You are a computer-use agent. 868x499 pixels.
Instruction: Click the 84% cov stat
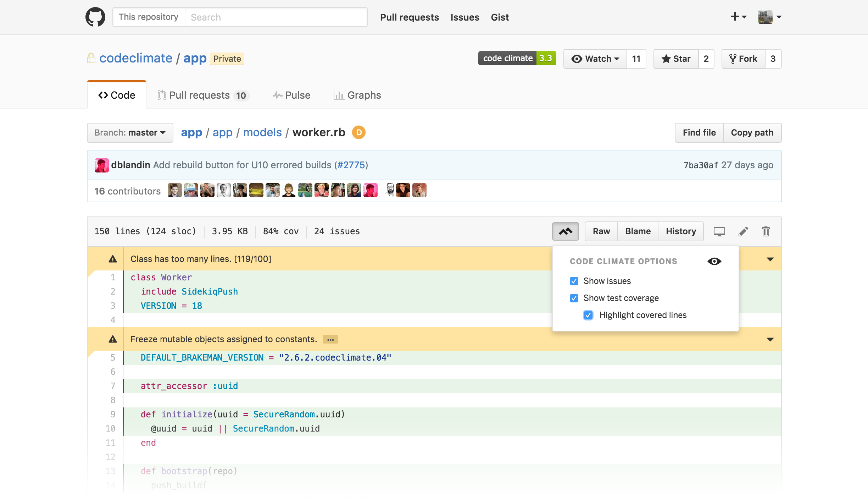click(x=281, y=231)
